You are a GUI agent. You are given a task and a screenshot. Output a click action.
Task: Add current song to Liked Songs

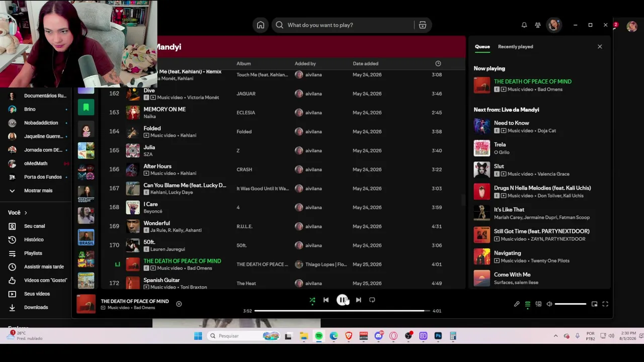[179, 304]
